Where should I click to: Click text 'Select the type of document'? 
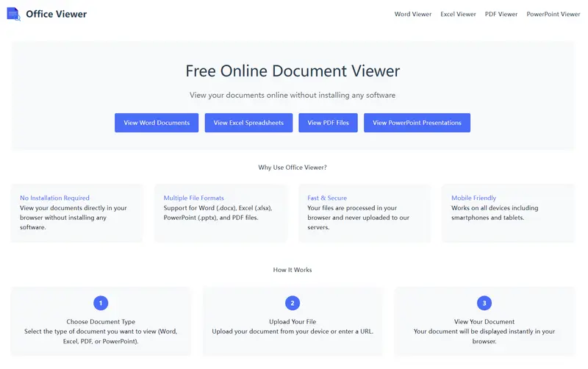click(101, 337)
